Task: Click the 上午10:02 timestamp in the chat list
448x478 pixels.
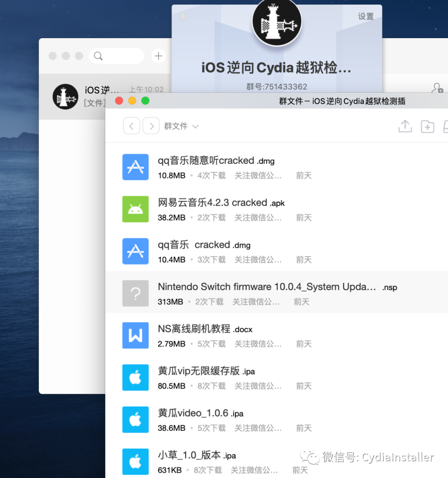Action: pyautogui.click(x=146, y=89)
